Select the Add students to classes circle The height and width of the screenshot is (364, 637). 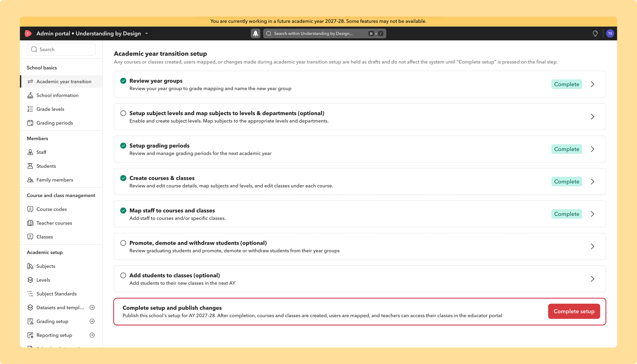(x=123, y=275)
